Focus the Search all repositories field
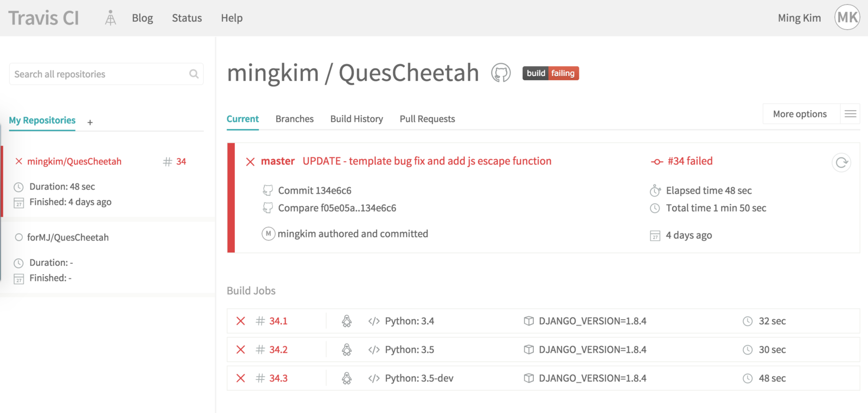Screen dimensions: 868x413 click(106, 74)
